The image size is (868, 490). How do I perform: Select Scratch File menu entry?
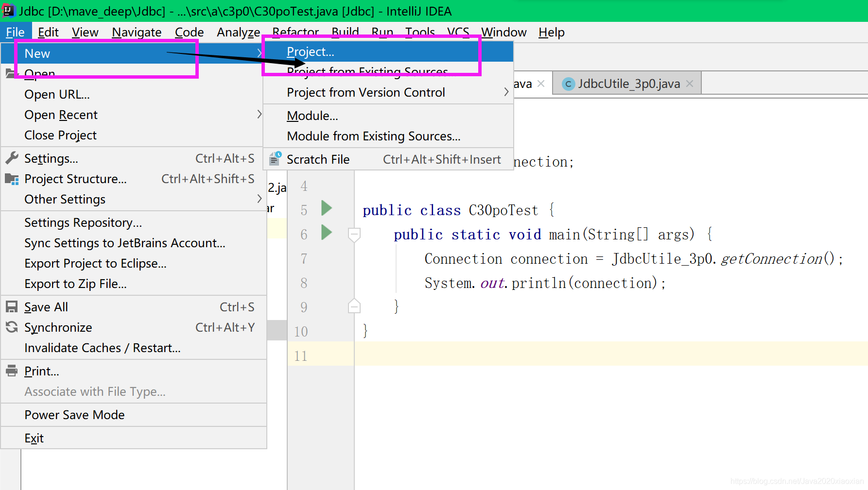click(x=388, y=159)
